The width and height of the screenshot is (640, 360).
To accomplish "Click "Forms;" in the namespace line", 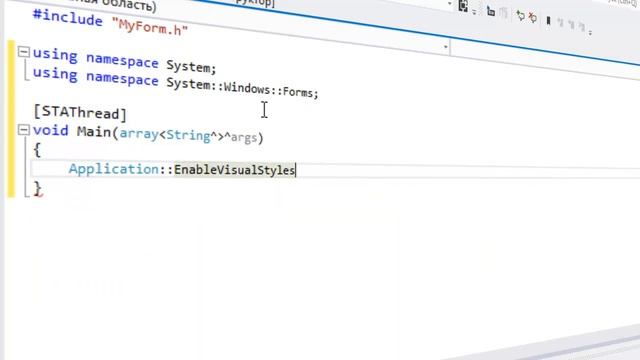I will tap(300, 92).
